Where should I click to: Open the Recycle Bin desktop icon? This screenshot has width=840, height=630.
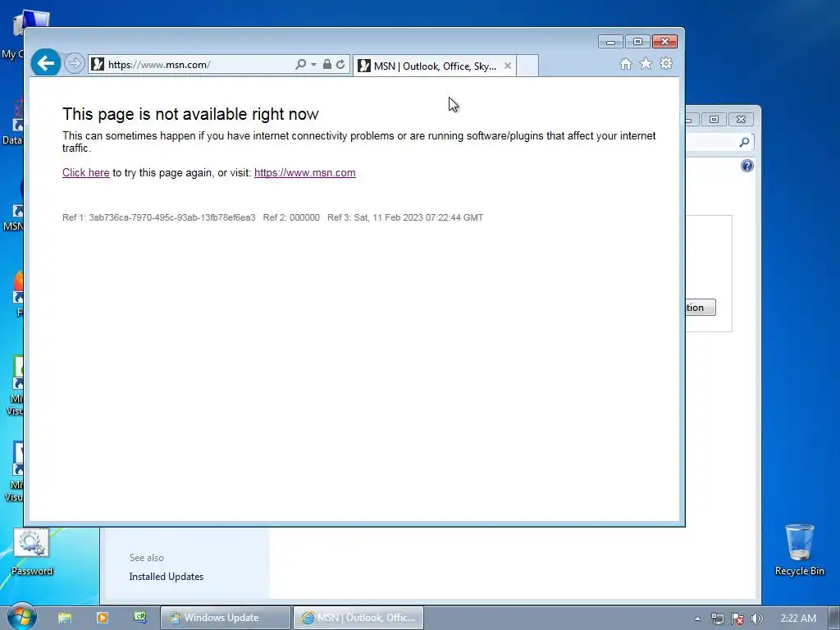[799, 550]
